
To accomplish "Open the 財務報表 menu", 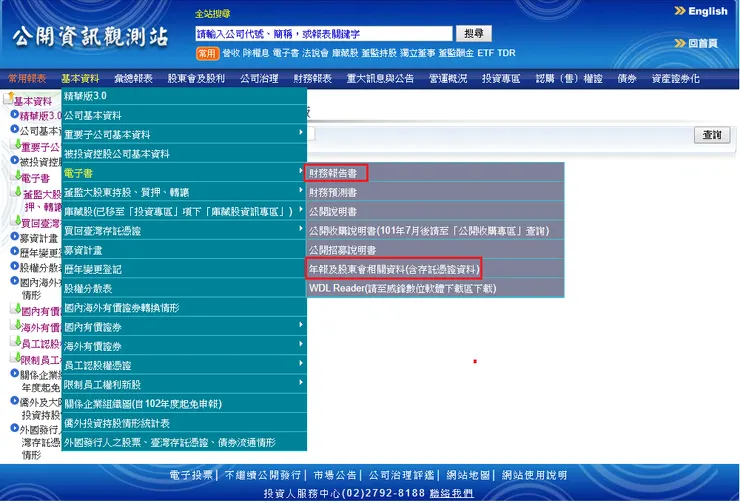I will (x=312, y=79).
